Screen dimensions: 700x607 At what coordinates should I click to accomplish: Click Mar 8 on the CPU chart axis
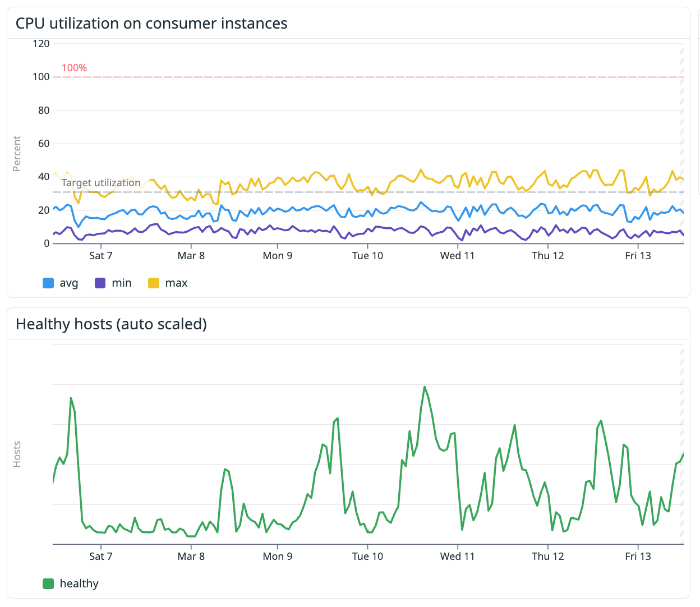[191, 256]
